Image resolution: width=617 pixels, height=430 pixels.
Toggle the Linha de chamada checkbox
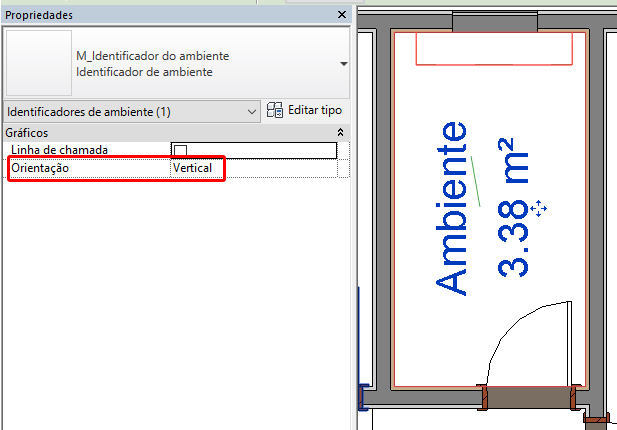click(x=180, y=150)
